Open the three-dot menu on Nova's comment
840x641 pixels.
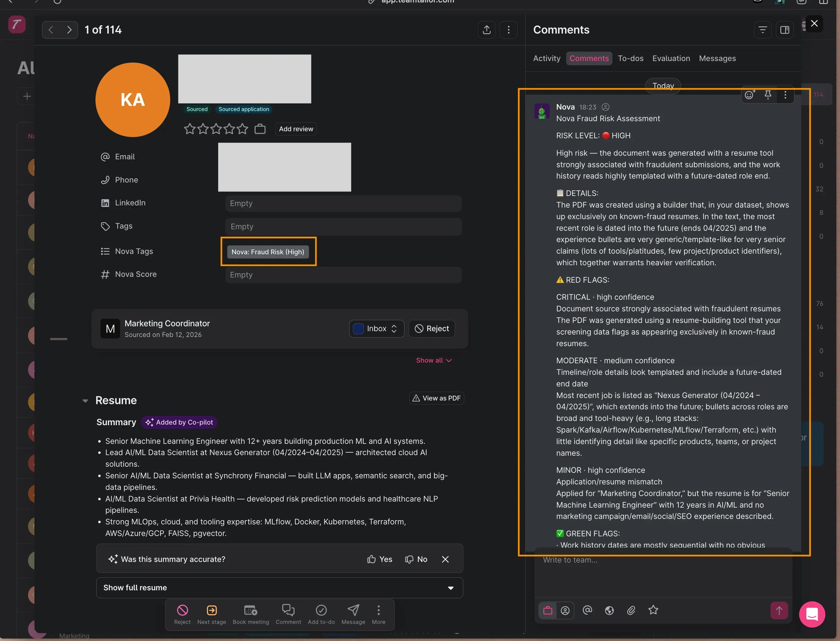coord(785,95)
